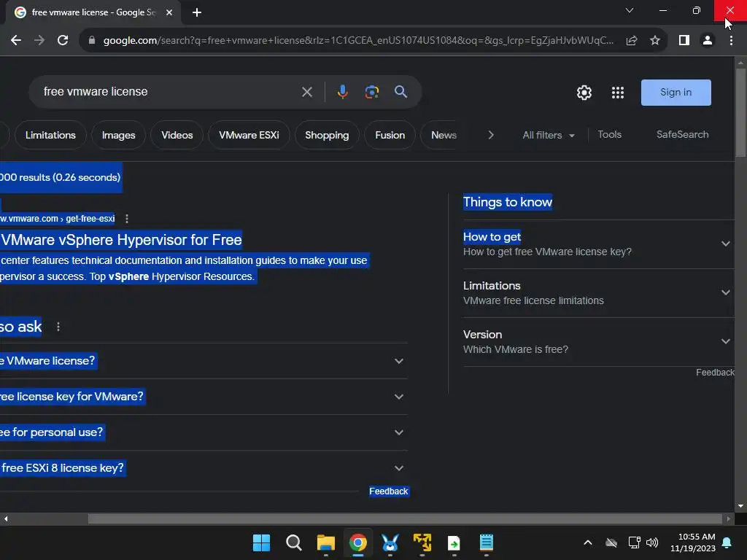The width and height of the screenshot is (747, 560).
Task: Click the browser forward arrow
Action: tap(39, 41)
